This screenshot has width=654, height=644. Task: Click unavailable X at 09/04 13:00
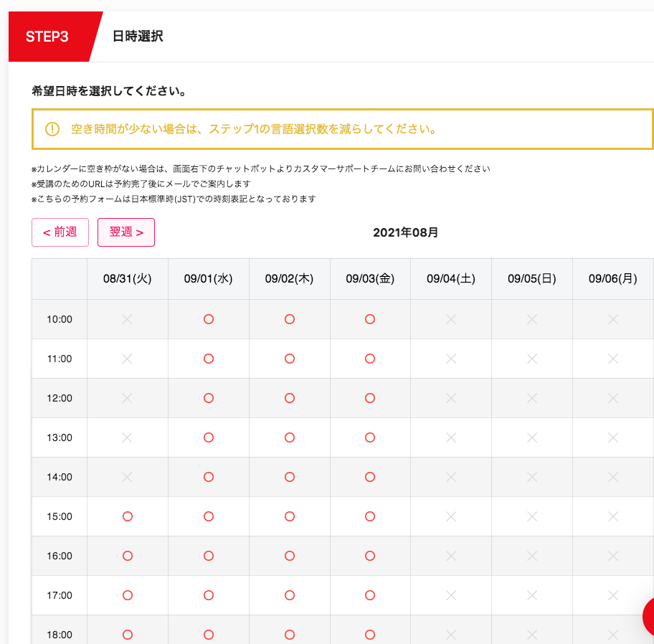pyautogui.click(x=451, y=437)
